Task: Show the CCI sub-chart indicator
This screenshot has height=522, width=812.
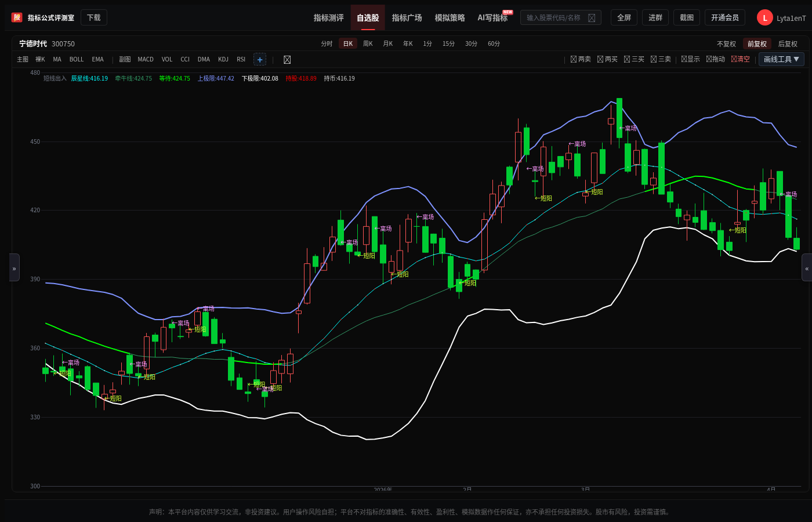Action: pos(185,60)
